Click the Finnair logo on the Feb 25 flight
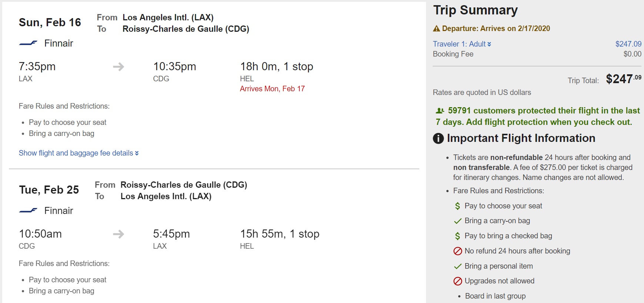 (28, 211)
